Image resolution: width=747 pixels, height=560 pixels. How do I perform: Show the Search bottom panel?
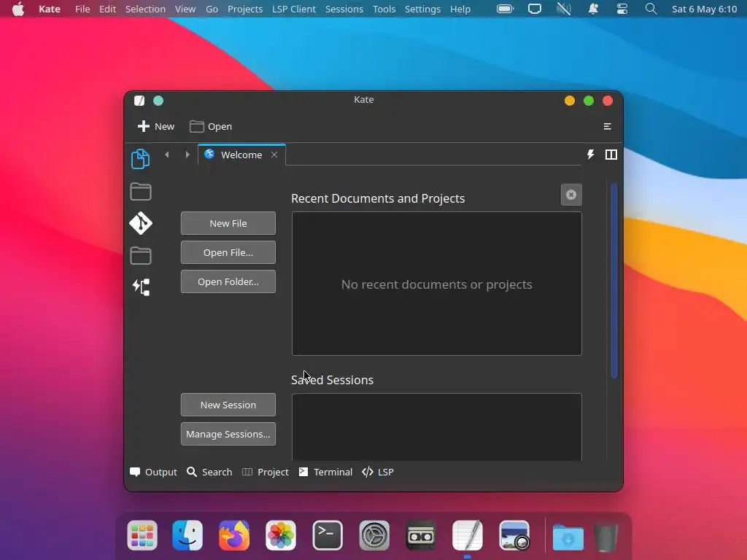click(x=209, y=472)
